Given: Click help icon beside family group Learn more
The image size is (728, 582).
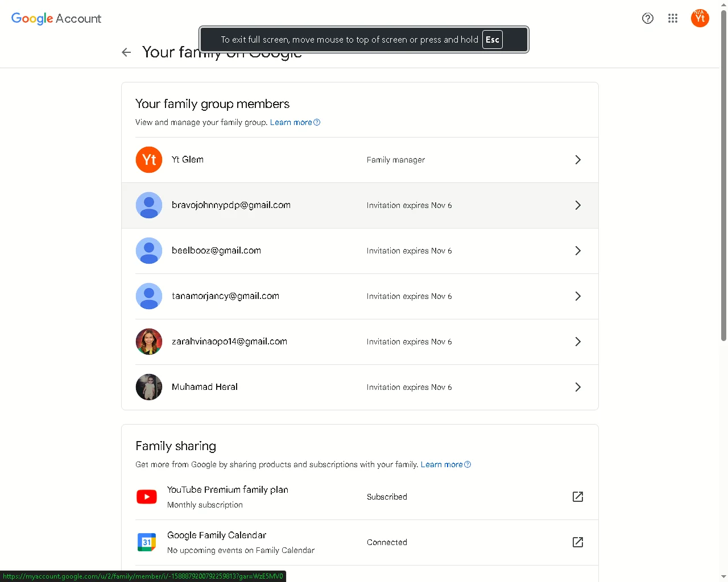Looking at the screenshot, I should coord(317,122).
